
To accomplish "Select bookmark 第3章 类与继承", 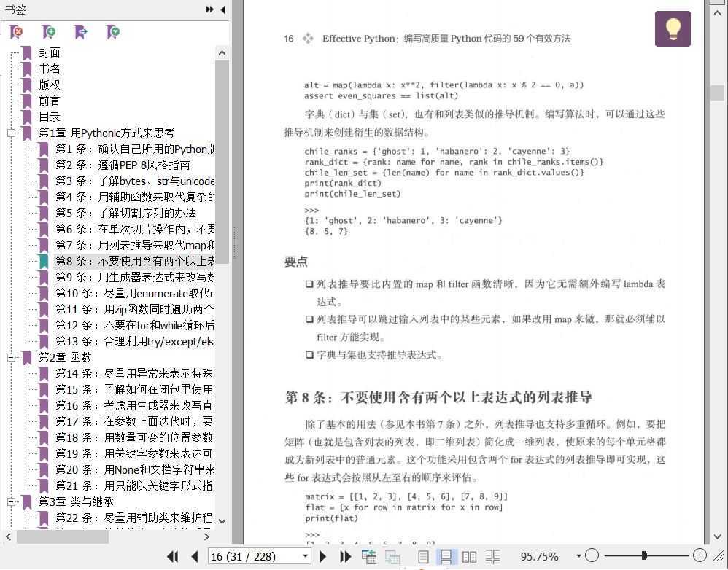I will click(76, 501).
